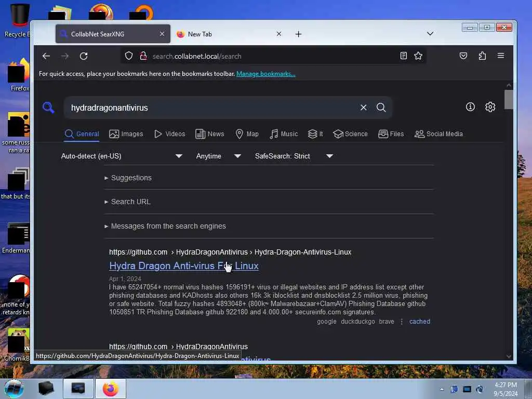This screenshot has height=399, width=532.
Task: Open the Auto-detect (en-US) language dropdown
Action: point(122,156)
